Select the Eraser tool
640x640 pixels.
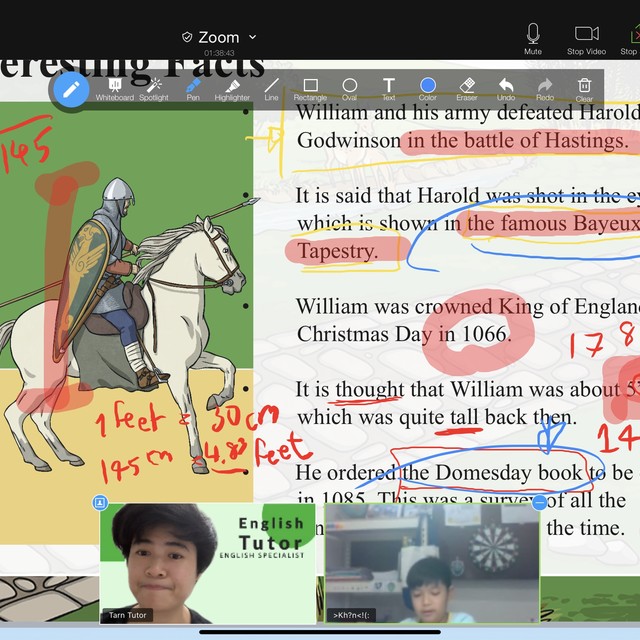click(467, 89)
